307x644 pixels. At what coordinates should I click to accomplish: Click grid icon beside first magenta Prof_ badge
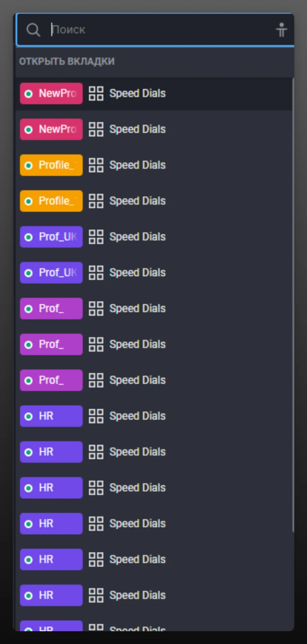(96, 309)
